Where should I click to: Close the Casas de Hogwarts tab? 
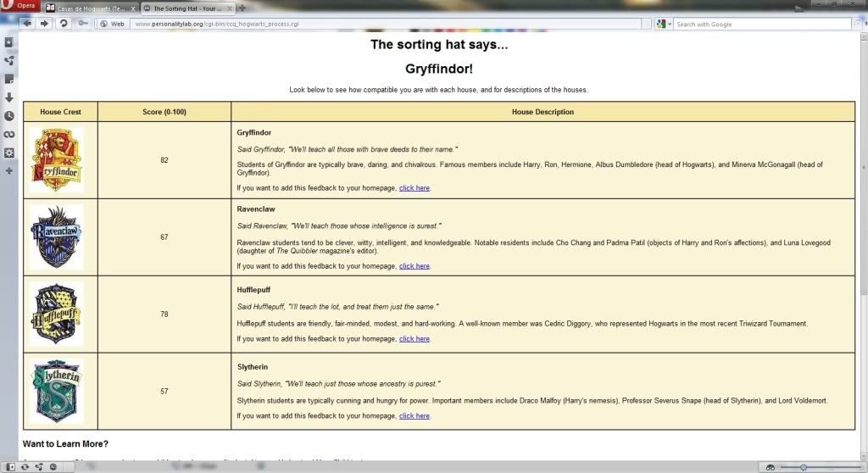[133, 8]
